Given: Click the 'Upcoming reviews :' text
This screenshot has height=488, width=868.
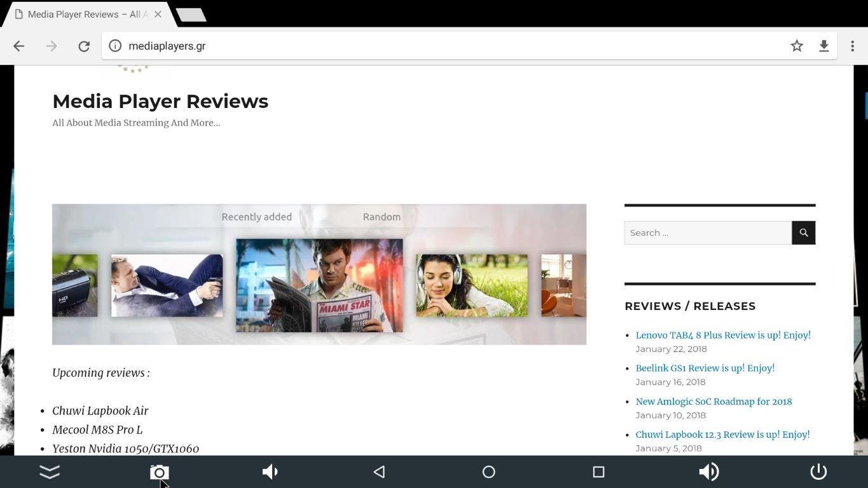Looking at the screenshot, I should point(101,373).
